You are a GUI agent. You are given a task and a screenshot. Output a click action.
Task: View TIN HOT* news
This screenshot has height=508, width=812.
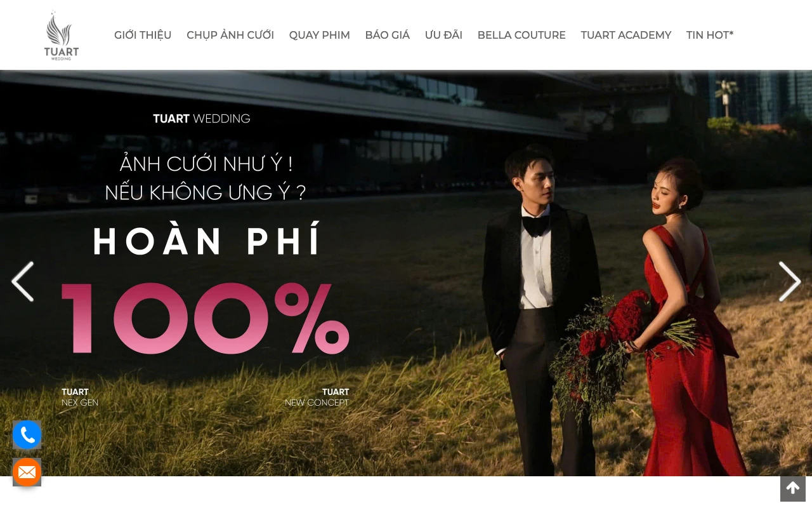pos(710,36)
